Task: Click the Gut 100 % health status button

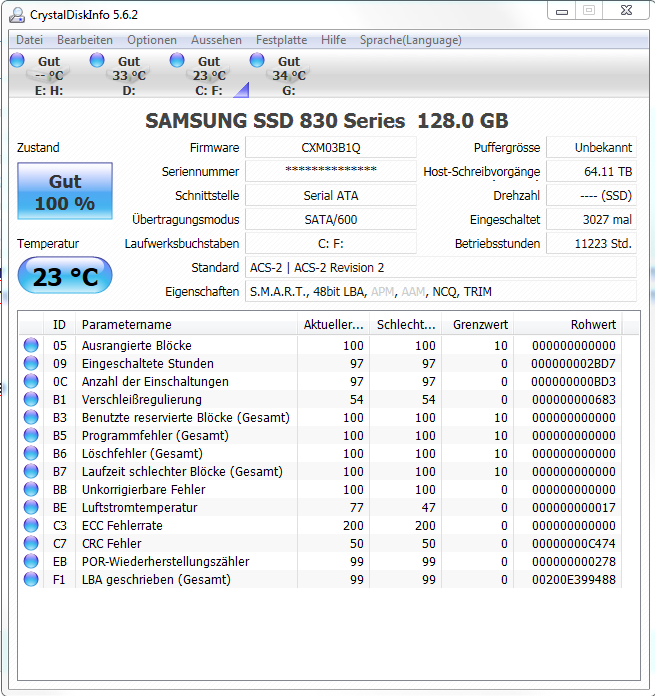Action: pyautogui.click(x=65, y=191)
